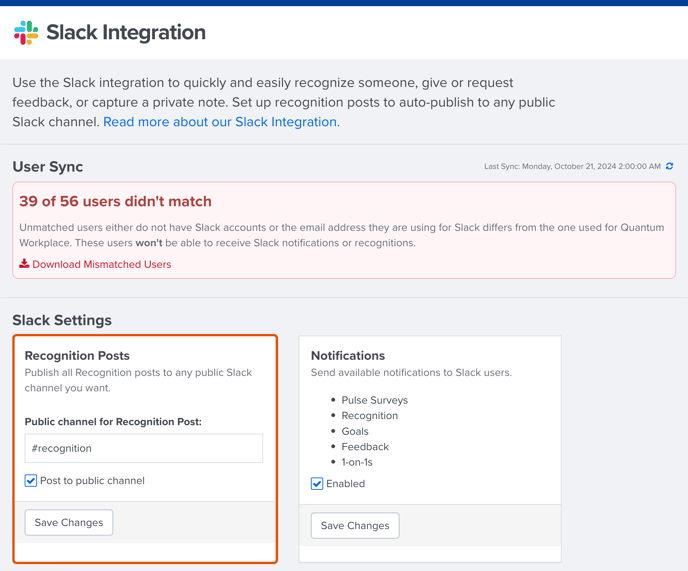Viewport: 688px width, 571px height.
Task: Click the Last Sync timestamp text
Action: tap(572, 166)
